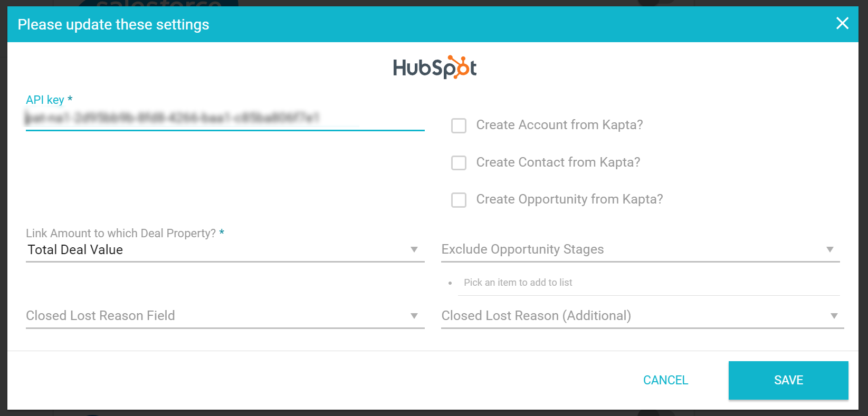Click the 'Pick an item to add to list' text
This screenshot has height=416, width=868.
point(518,283)
